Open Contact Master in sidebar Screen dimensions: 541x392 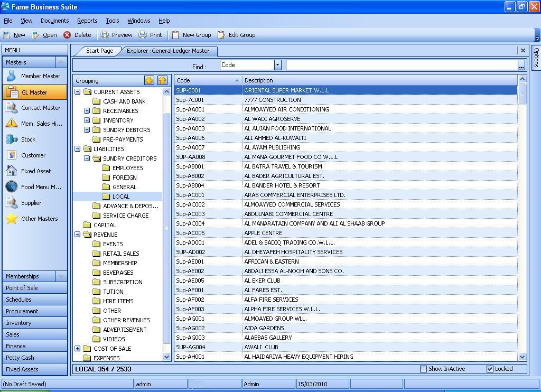tap(35, 108)
